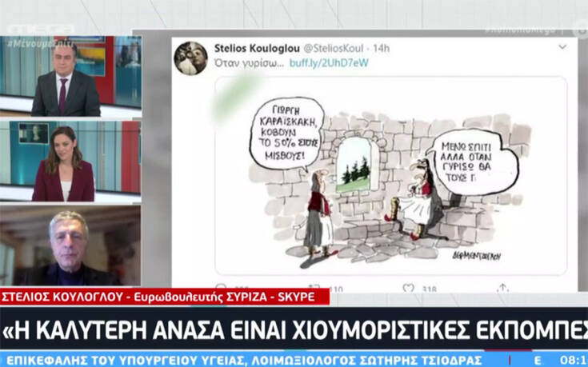Click the «Η ΚΑΛΥΤΕΡΗ ΑΝΑΣΑ» headline banner
Image resolution: width=588 pixels, height=367 pixels.
point(294,329)
